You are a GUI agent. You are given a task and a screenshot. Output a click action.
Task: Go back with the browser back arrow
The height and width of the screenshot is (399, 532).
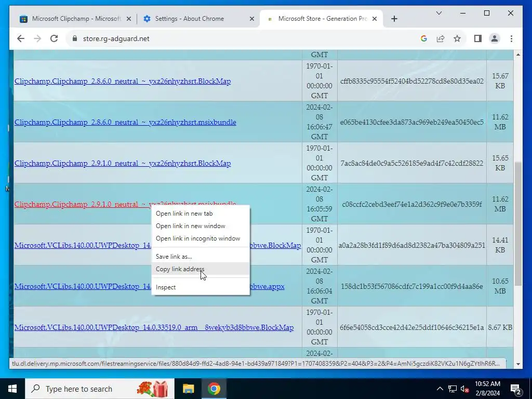coord(21,38)
